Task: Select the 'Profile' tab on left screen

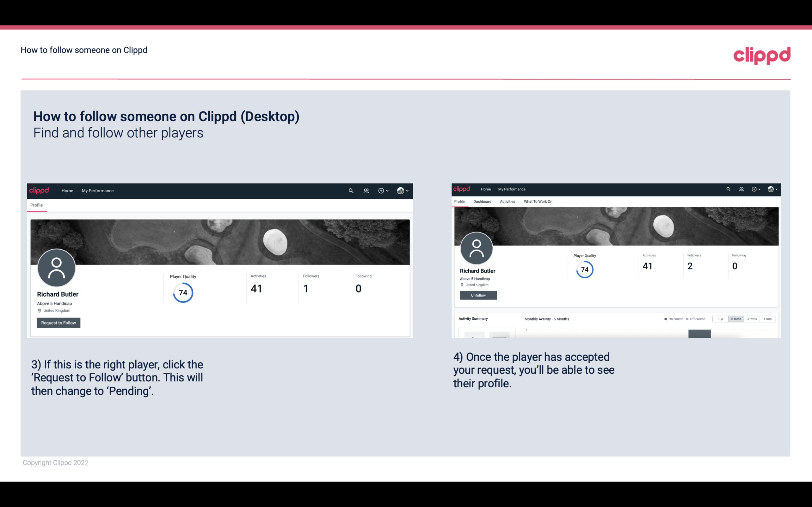Action: coord(36,205)
